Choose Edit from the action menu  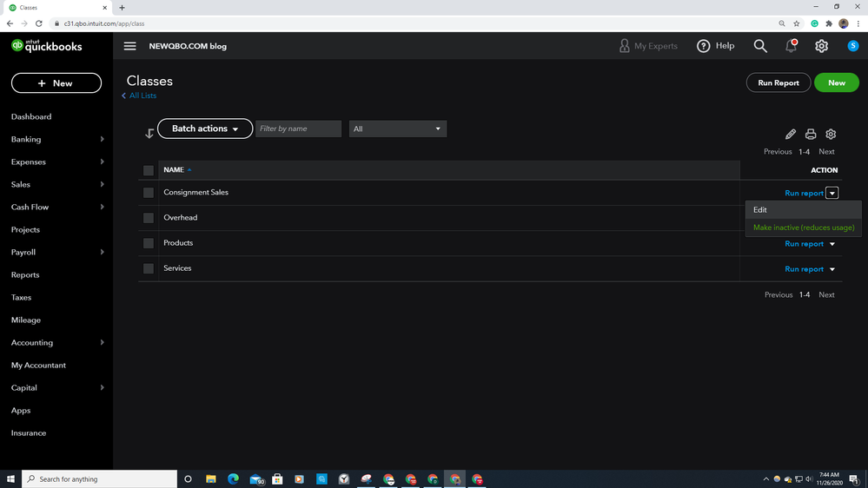tap(803, 209)
